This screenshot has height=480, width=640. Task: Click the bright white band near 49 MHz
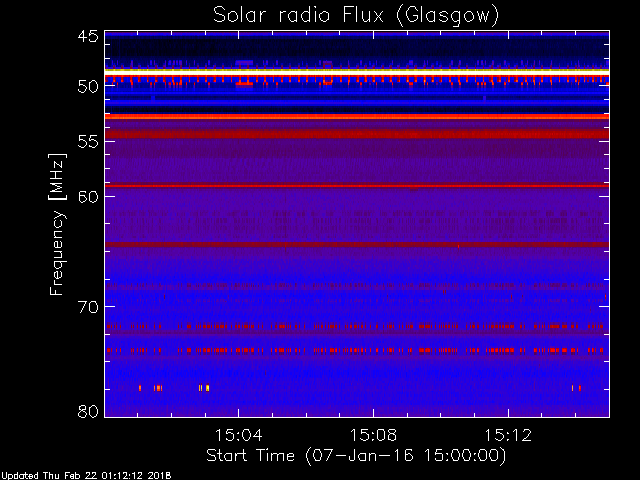[356, 72]
